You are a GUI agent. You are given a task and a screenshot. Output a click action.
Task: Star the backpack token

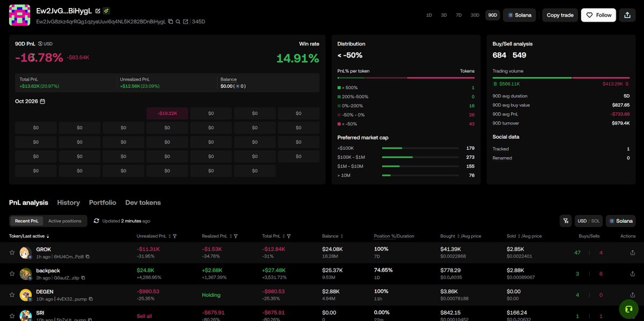click(x=12, y=274)
